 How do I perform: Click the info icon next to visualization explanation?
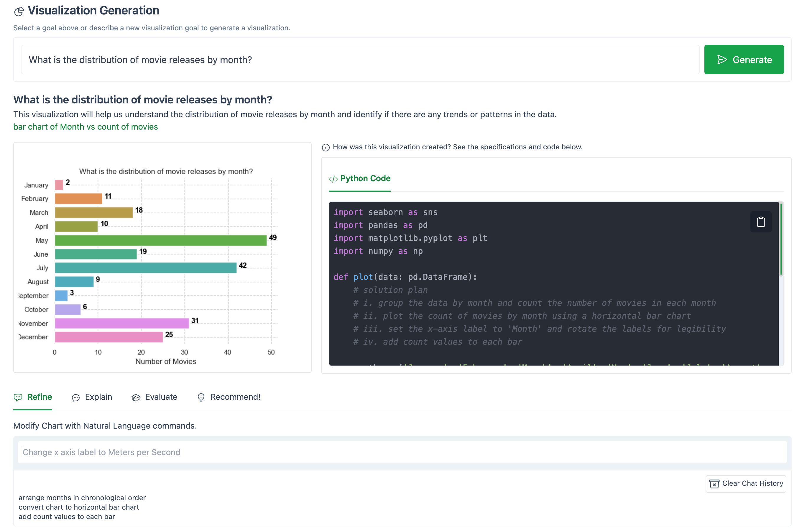tap(325, 147)
